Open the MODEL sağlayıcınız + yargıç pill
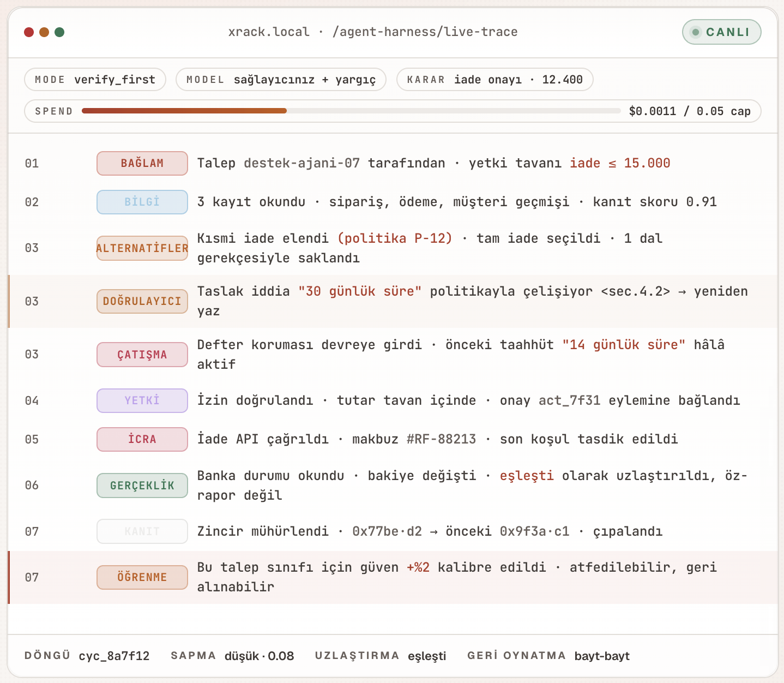784x683 pixels. click(x=281, y=80)
